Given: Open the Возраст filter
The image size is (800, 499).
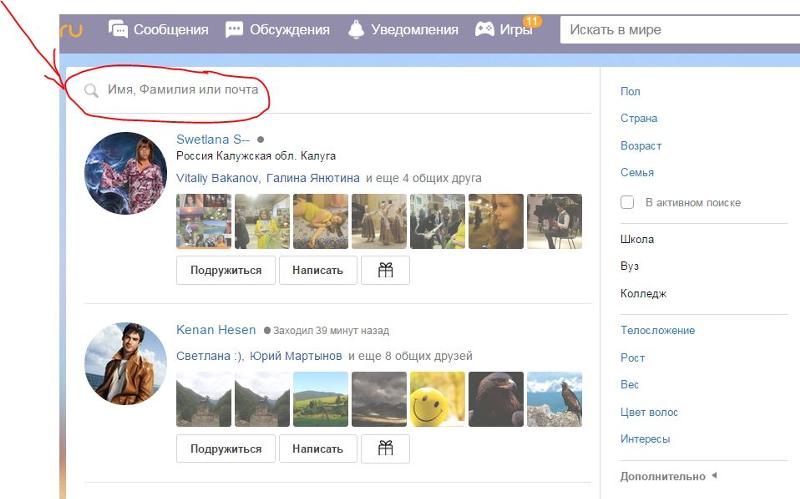Looking at the screenshot, I should pos(641,146).
